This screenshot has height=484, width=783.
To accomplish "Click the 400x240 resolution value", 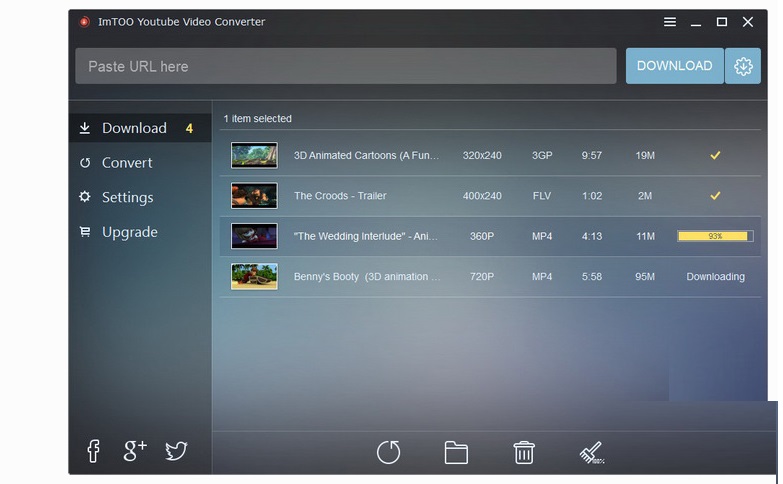I will [482, 196].
